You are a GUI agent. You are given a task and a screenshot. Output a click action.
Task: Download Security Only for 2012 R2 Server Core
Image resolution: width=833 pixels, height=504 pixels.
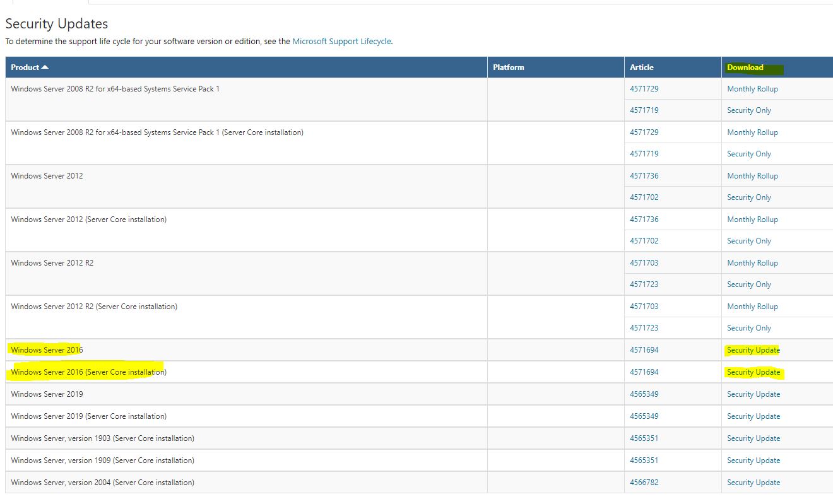coord(749,328)
